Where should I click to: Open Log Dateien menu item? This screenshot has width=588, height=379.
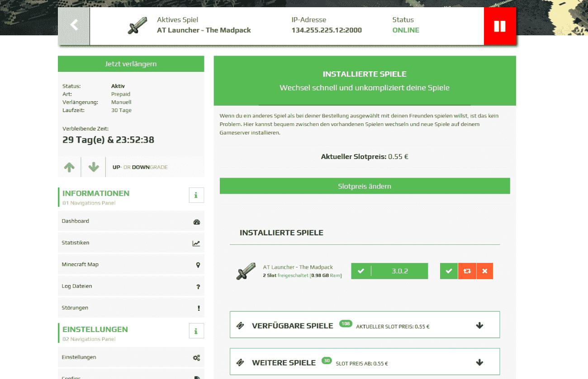(x=131, y=286)
